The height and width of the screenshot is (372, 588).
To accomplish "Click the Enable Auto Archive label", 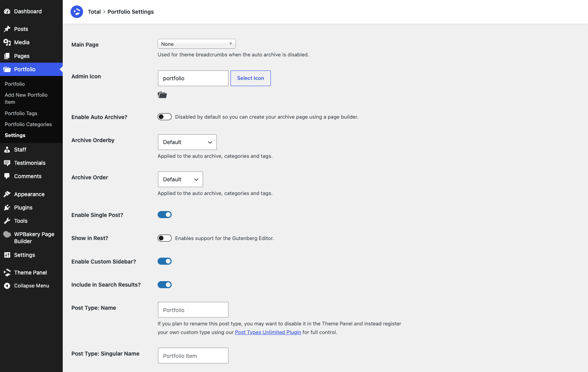I will (x=99, y=117).
